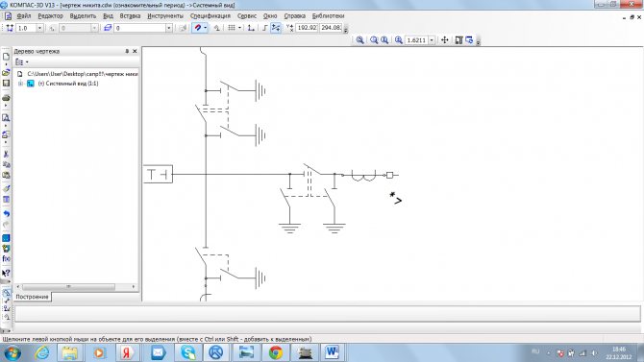Click the undo arrow in left toolbar
Screen dimensions: 644x362
tap(6, 213)
